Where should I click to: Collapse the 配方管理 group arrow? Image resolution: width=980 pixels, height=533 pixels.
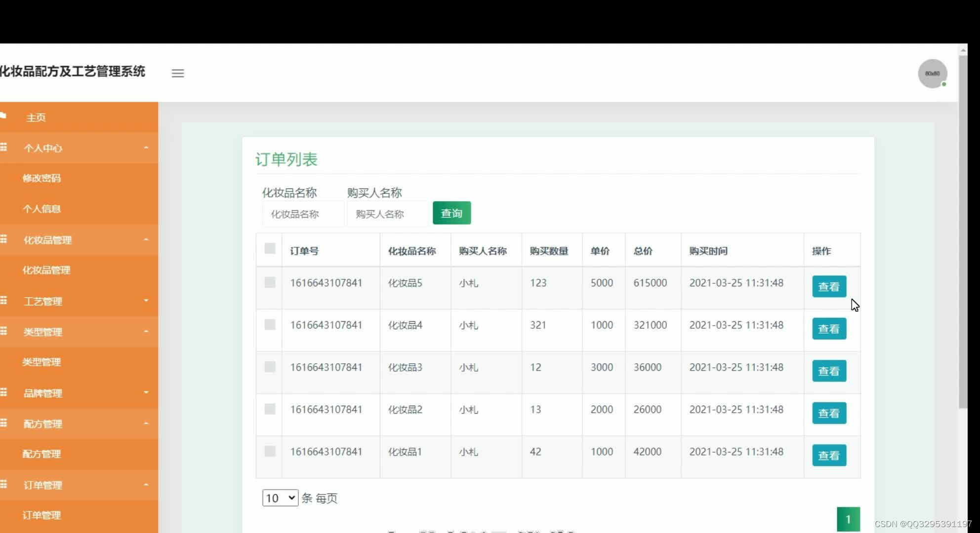tap(146, 423)
